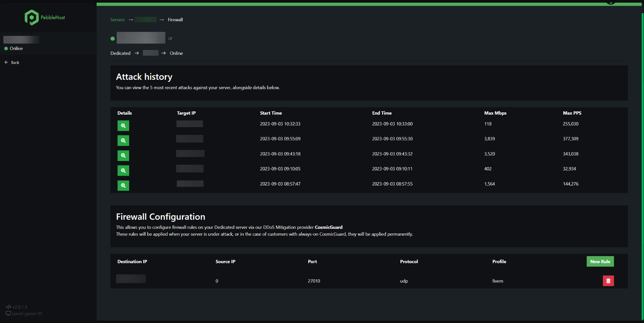Click end time 2023-09-03 09:10:11

(392, 169)
